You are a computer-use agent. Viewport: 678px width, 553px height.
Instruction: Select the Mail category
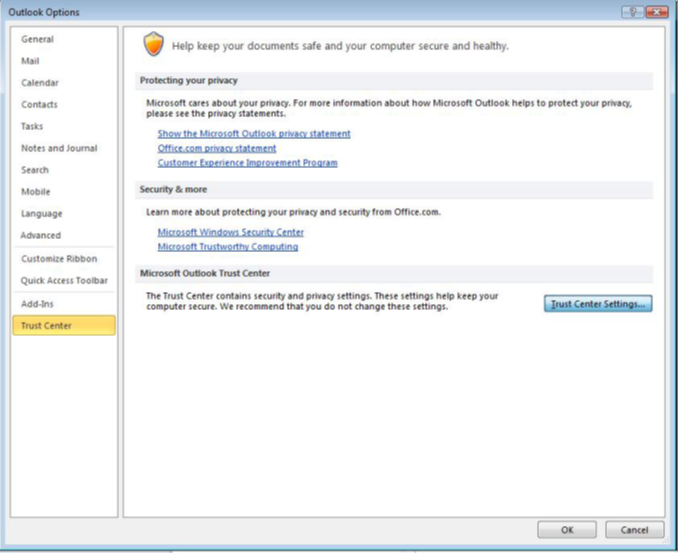point(64,61)
